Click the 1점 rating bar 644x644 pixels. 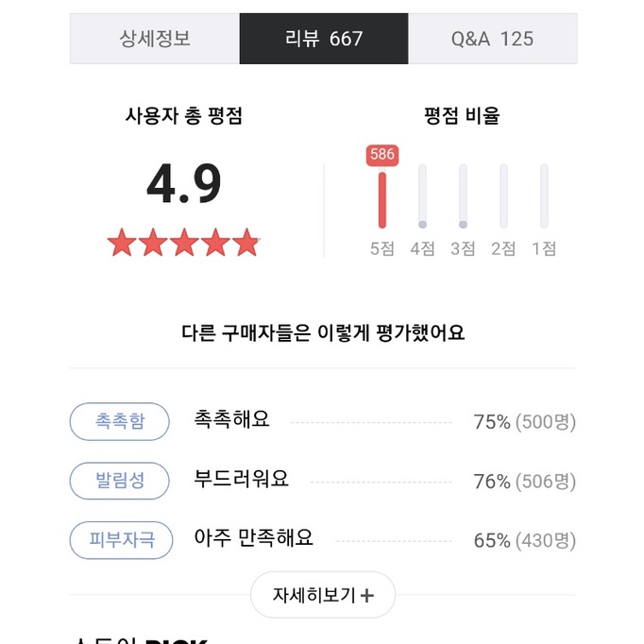(x=544, y=197)
